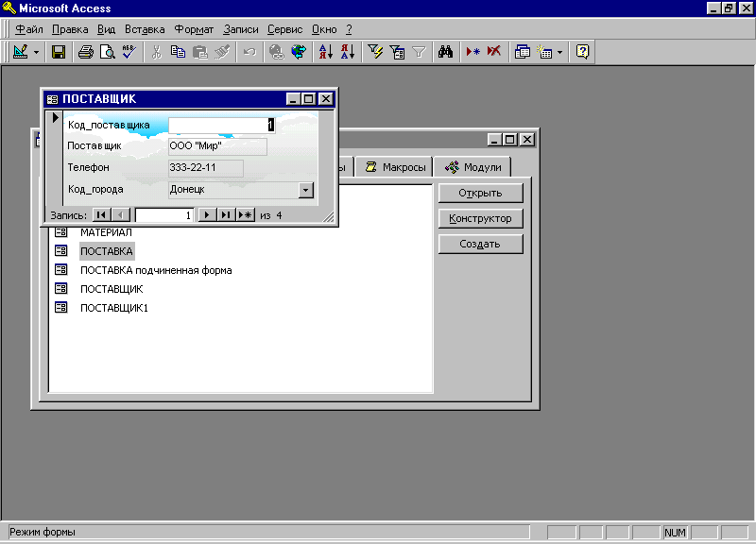Click the Format Painter brush icon
This screenshot has height=544, width=756.
[222, 52]
